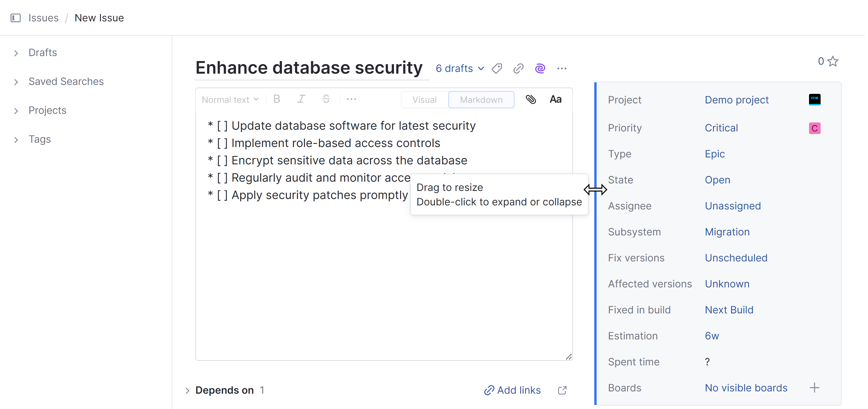The image size is (868, 409).
Task: Open the 6 drafts dropdown
Action: (460, 69)
